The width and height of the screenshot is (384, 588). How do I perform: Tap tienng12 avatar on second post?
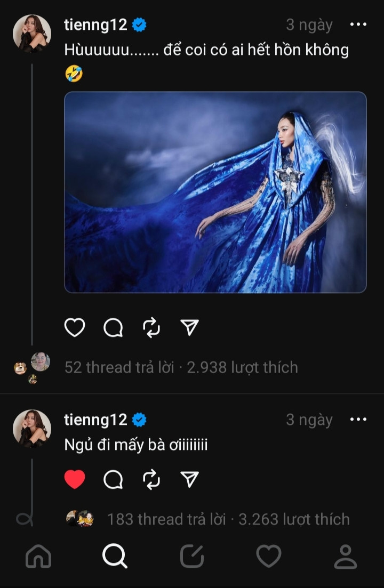tap(32, 428)
